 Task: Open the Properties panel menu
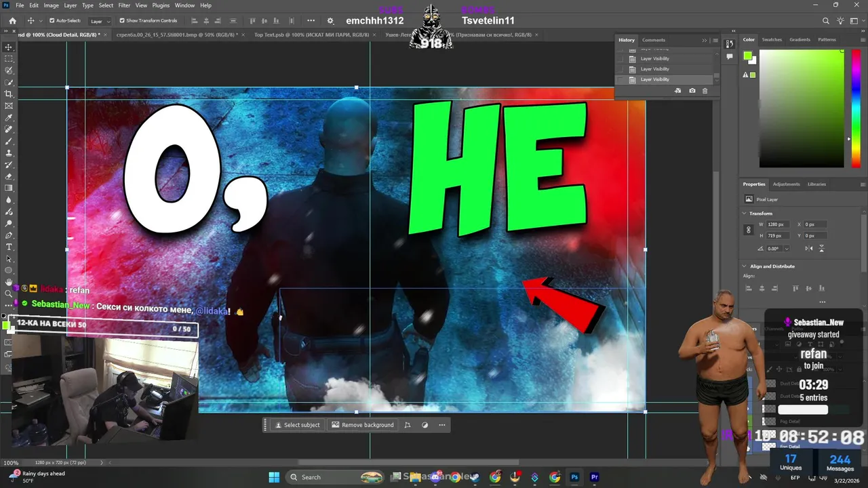pyautogui.click(x=862, y=184)
